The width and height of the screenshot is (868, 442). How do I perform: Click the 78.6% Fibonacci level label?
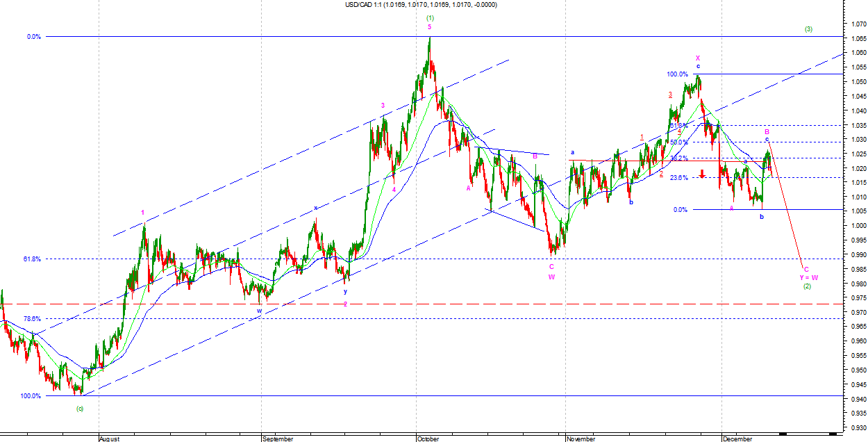click(32, 318)
